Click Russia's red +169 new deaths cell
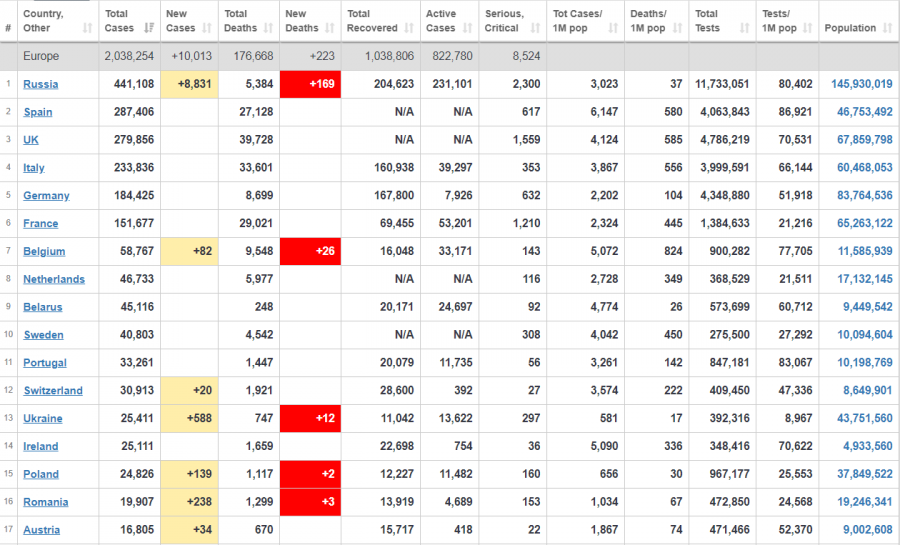900x545 pixels. pos(310,84)
